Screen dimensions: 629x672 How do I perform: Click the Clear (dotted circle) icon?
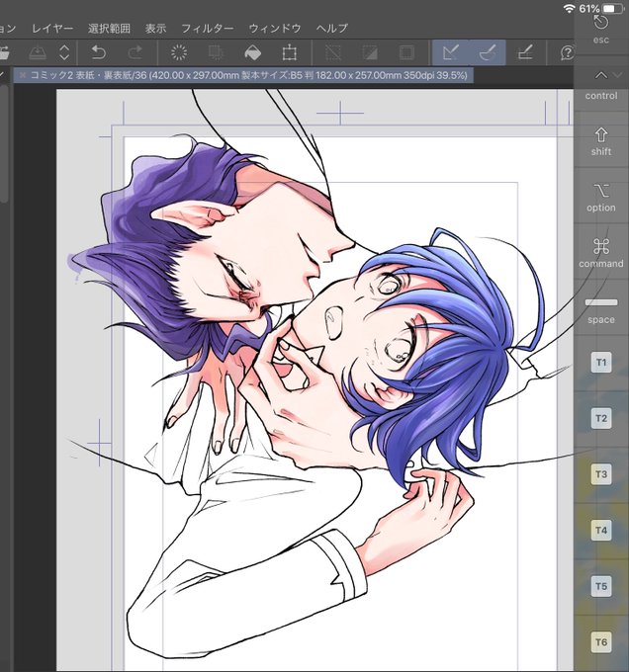pos(179,52)
